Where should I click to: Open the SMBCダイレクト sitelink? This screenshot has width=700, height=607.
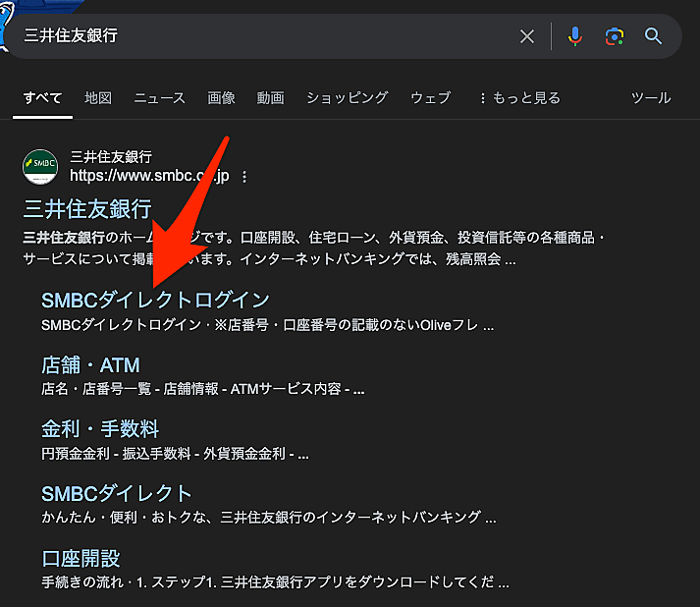point(117,493)
